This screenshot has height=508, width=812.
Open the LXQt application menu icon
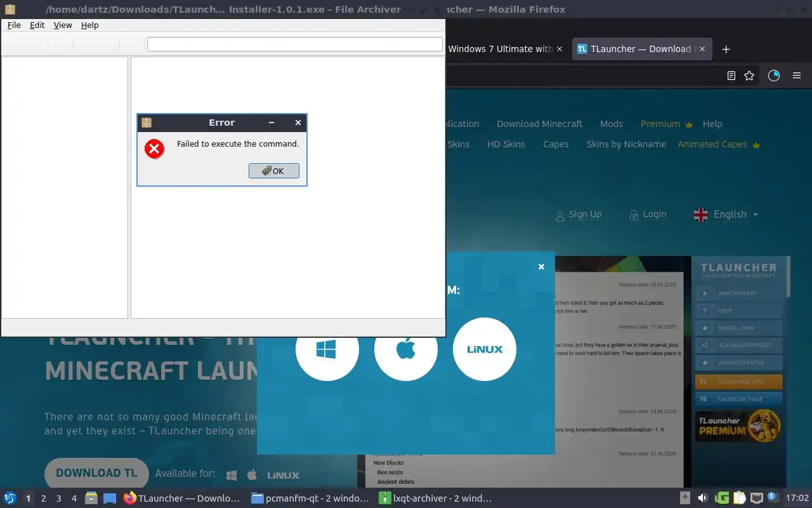coord(10,498)
